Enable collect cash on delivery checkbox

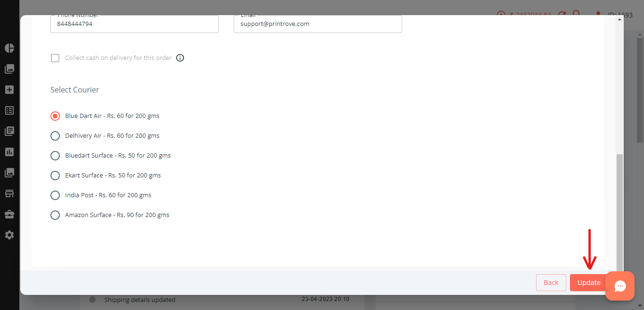click(55, 58)
